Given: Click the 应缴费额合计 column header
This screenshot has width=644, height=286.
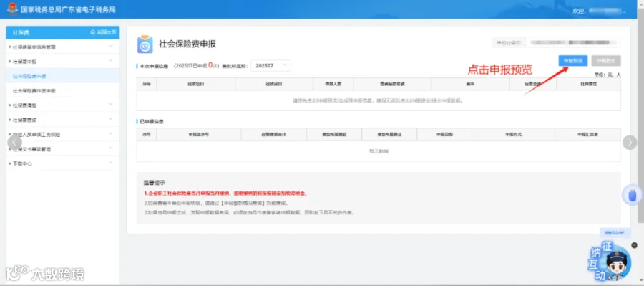Looking at the screenshot, I should tap(274, 135).
